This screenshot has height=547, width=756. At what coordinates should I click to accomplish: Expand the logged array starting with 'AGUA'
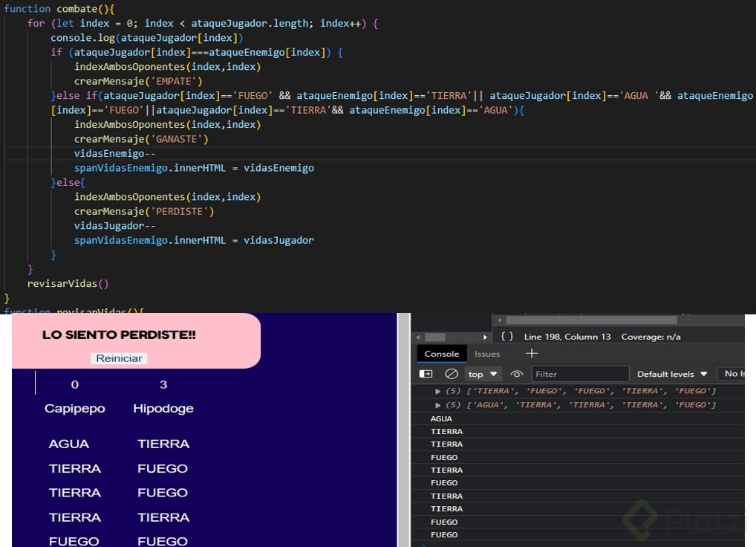[438, 405]
